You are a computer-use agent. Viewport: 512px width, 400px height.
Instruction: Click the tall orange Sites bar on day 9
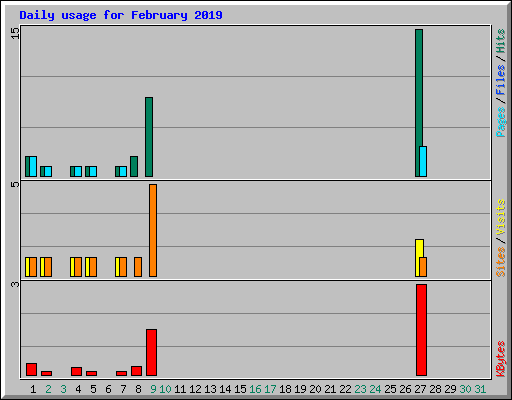point(153,230)
